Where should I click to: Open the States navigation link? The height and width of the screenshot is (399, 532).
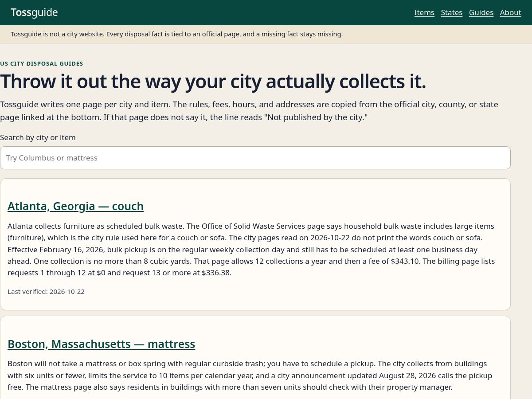pos(452,12)
